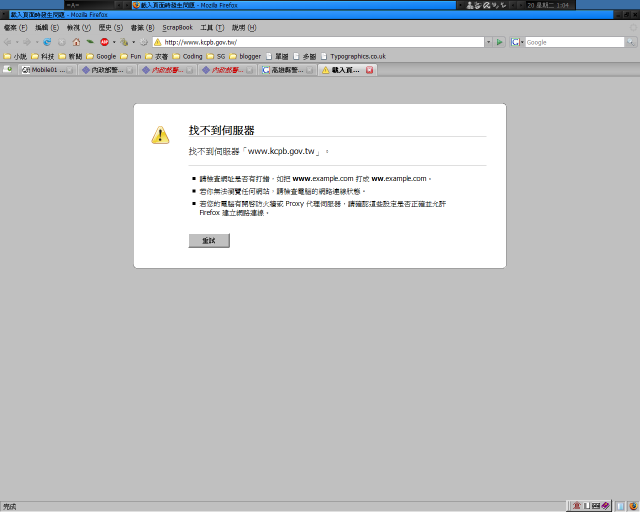Viewport: 640px width, 512px height.
Task: Open the 編輯 (E) menu
Action: point(47,28)
